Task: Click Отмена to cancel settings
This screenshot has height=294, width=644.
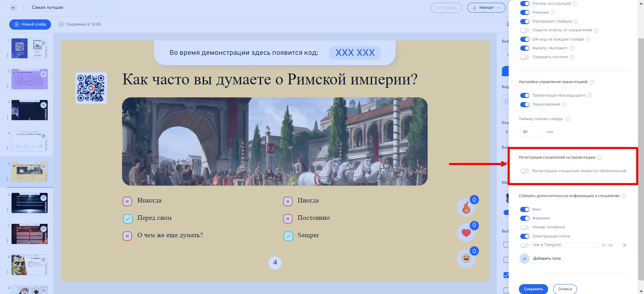Action: point(565,289)
